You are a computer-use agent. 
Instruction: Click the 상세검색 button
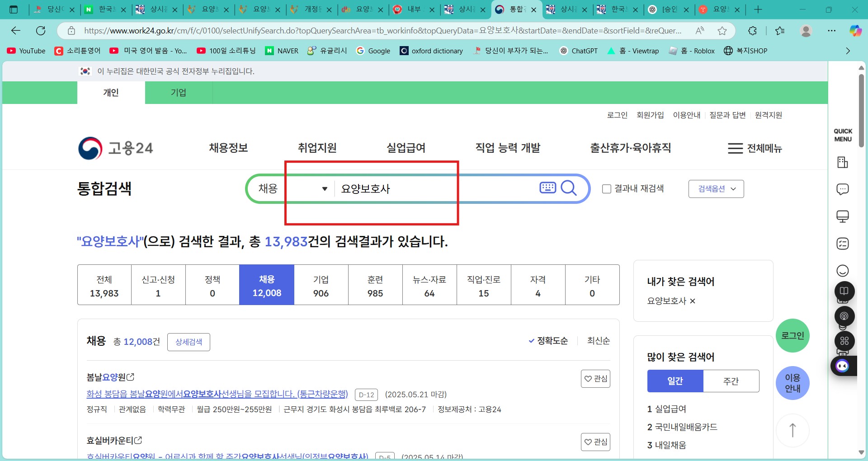(x=189, y=342)
